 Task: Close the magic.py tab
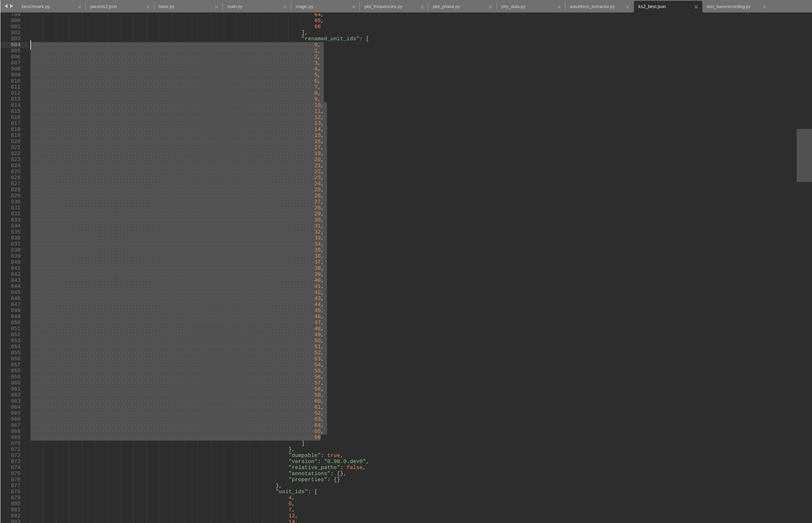coord(353,6)
